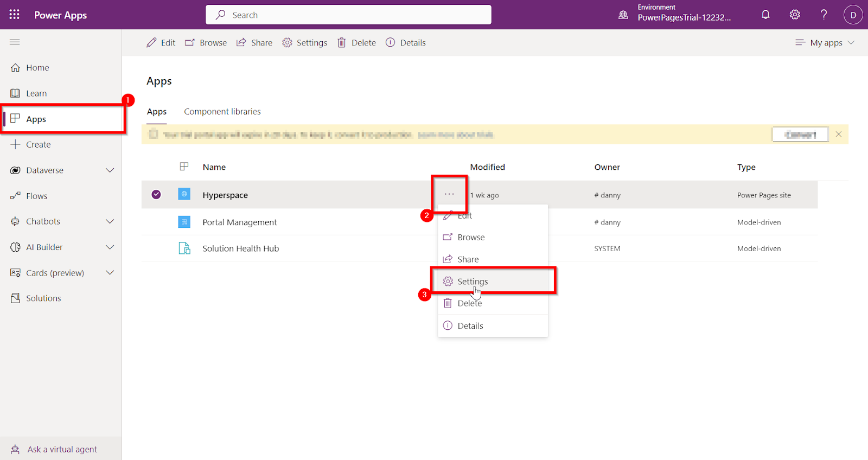This screenshot has height=460, width=868.
Task: Click the Portal Management app icon
Action: coord(184,221)
